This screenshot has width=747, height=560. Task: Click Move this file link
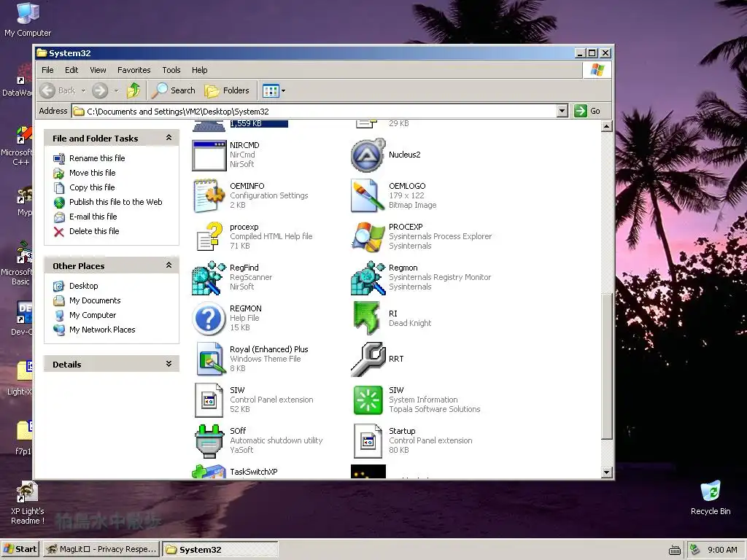[x=93, y=173]
